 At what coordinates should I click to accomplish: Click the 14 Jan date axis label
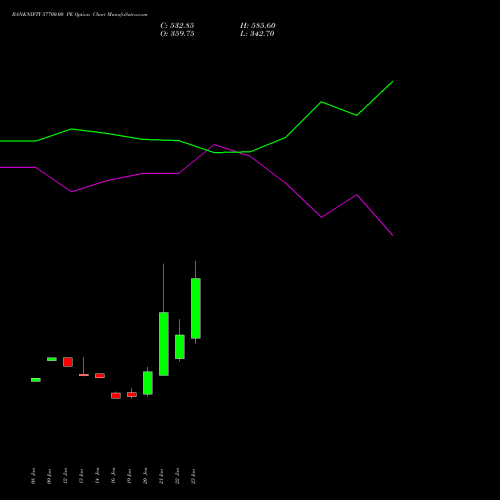tap(97, 476)
